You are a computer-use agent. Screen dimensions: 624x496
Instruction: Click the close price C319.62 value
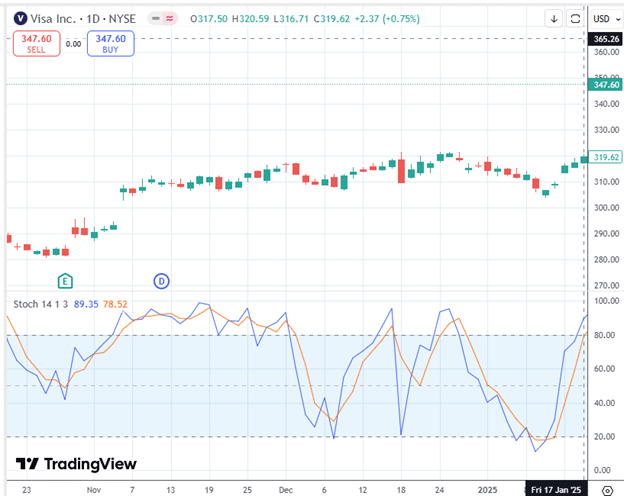point(332,19)
